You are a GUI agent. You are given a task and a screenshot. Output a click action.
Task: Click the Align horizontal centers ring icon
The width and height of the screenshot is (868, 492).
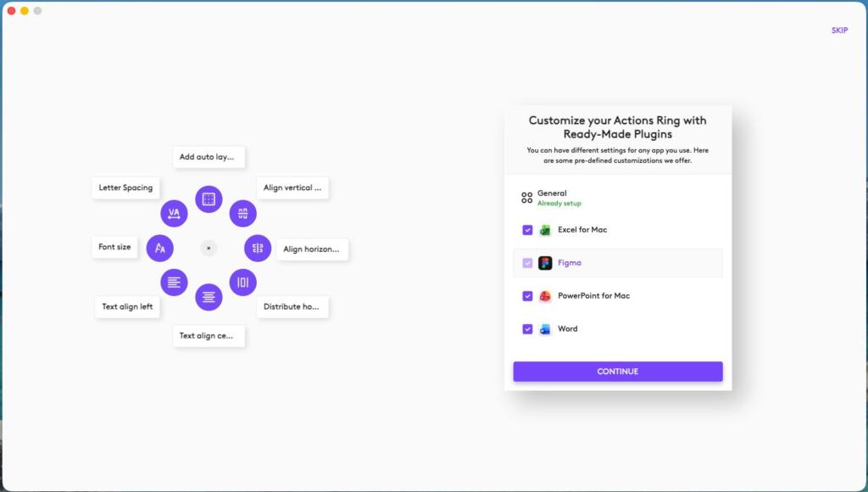(258, 248)
